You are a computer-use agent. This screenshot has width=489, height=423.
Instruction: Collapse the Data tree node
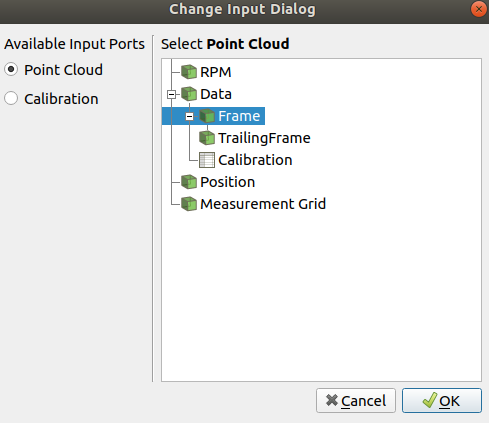[x=171, y=94]
